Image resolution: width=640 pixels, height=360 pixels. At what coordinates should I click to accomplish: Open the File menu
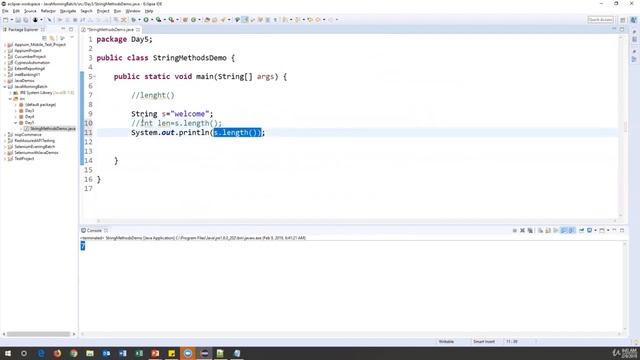tap(5, 11)
